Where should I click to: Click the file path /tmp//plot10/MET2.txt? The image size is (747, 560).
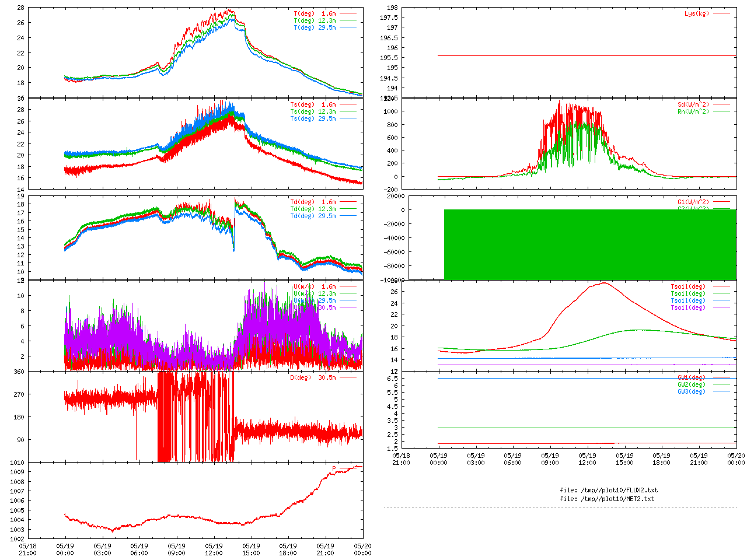(x=616, y=499)
